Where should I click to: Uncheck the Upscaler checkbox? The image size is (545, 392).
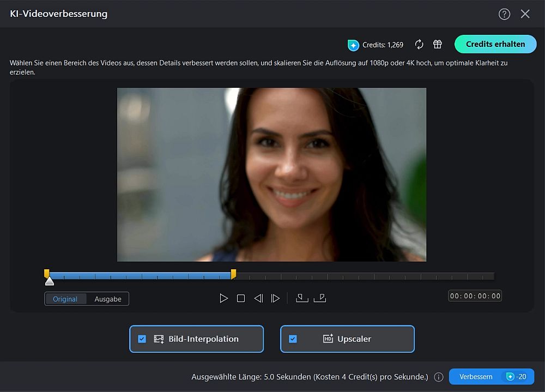pyautogui.click(x=293, y=339)
